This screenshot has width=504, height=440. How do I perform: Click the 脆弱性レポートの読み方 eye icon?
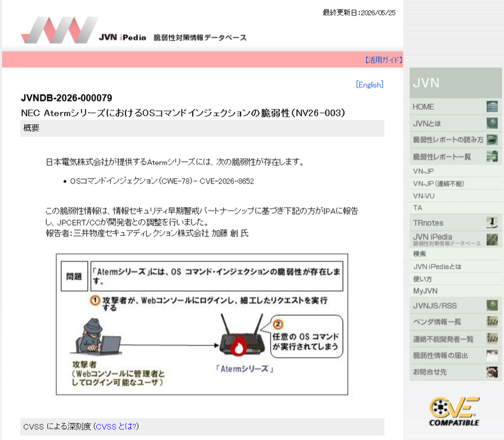492,140
